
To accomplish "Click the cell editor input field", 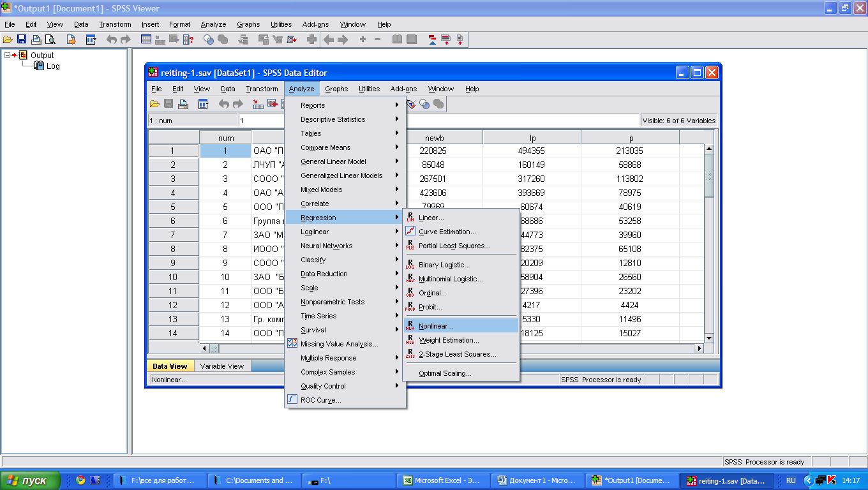I will pyautogui.click(x=439, y=121).
